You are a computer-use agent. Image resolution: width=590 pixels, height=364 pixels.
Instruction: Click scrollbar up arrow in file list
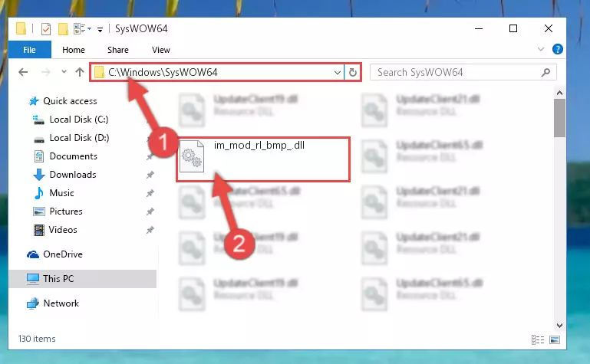pyautogui.click(x=559, y=93)
